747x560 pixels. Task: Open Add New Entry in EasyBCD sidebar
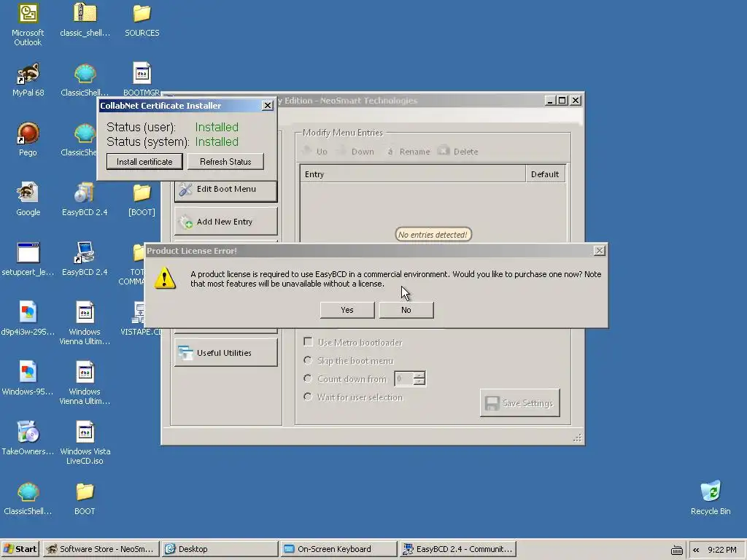point(226,222)
